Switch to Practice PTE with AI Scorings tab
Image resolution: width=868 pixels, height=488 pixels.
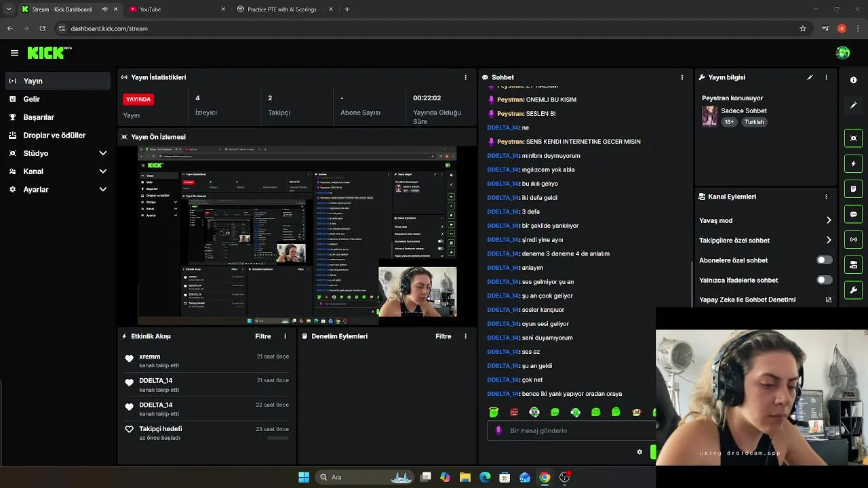pos(285,9)
